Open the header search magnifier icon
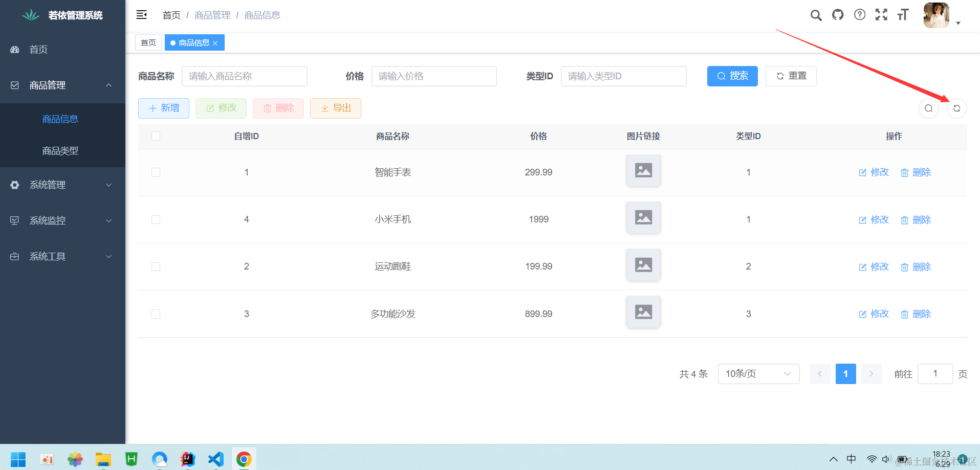980x470 pixels. pyautogui.click(x=816, y=15)
